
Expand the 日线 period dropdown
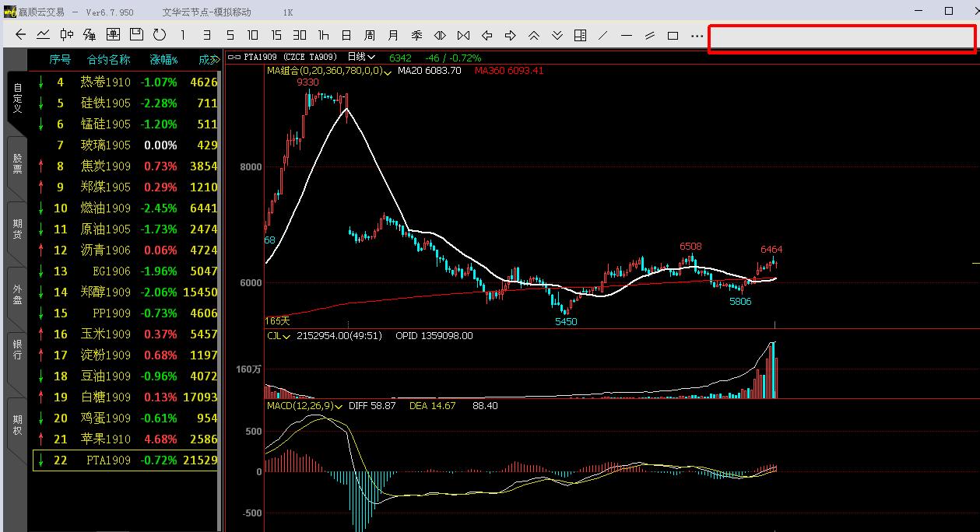371,57
